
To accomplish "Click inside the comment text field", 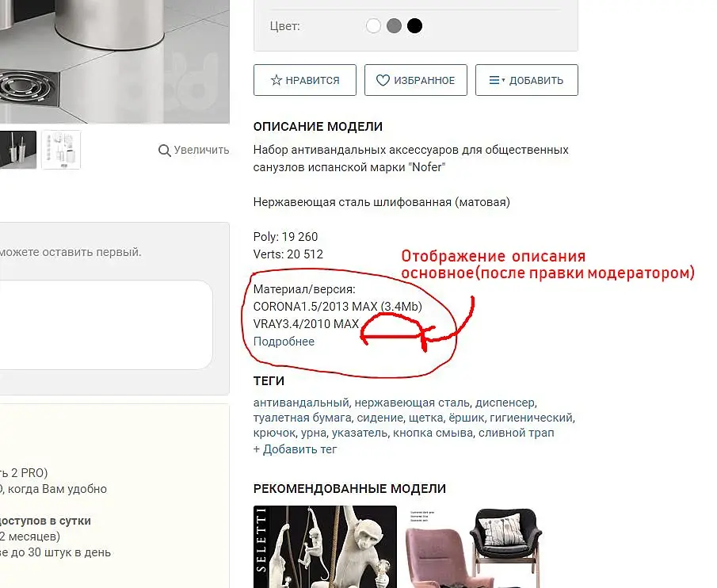I will (106, 325).
